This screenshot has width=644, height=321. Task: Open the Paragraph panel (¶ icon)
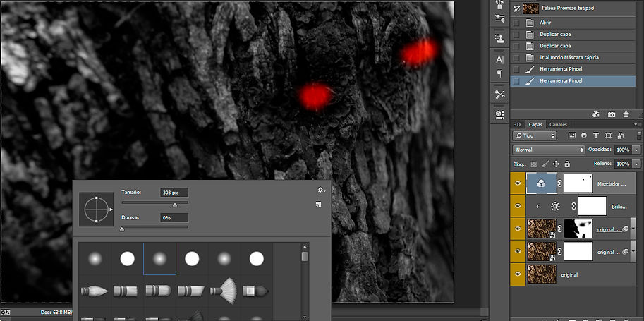[499, 74]
